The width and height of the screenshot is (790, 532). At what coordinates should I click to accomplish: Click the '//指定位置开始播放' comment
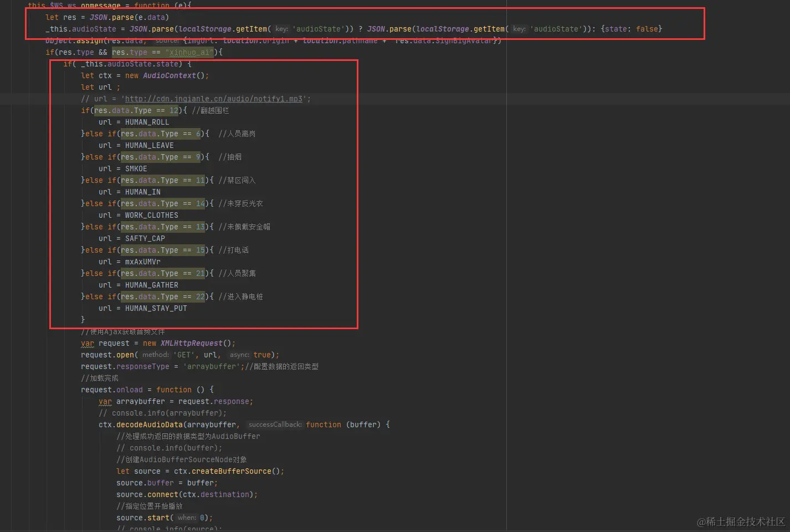[150, 506]
